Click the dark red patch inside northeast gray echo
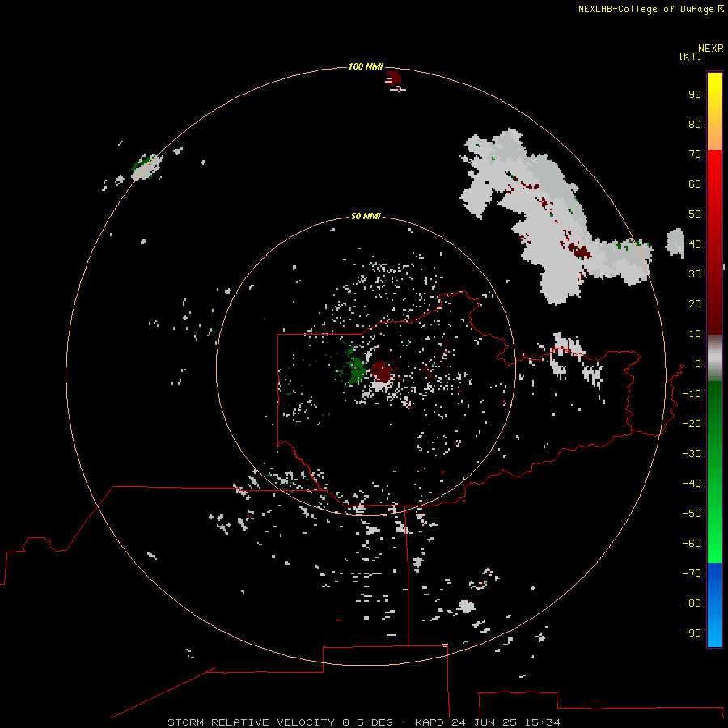The width and height of the screenshot is (728, 728). tap(580, 252)
